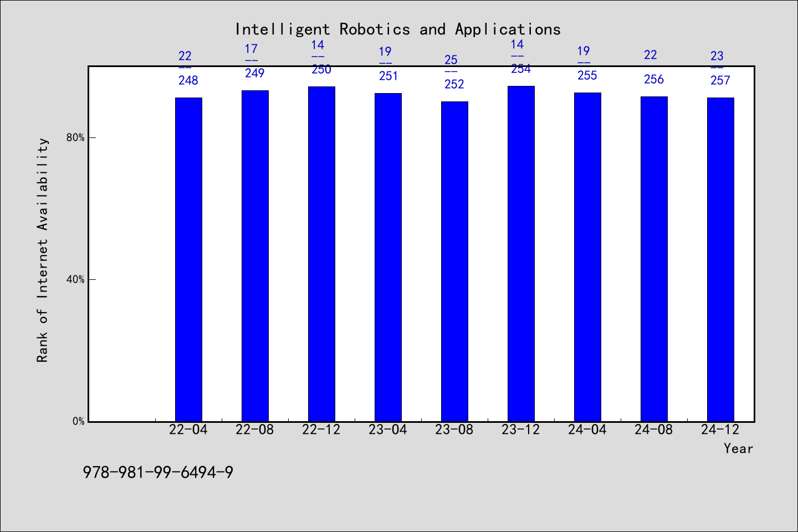Image resolution: width=798 pixels, height=532 pixels.
Task: Click the 24-08 x-axis label
Action: point(654,430)
